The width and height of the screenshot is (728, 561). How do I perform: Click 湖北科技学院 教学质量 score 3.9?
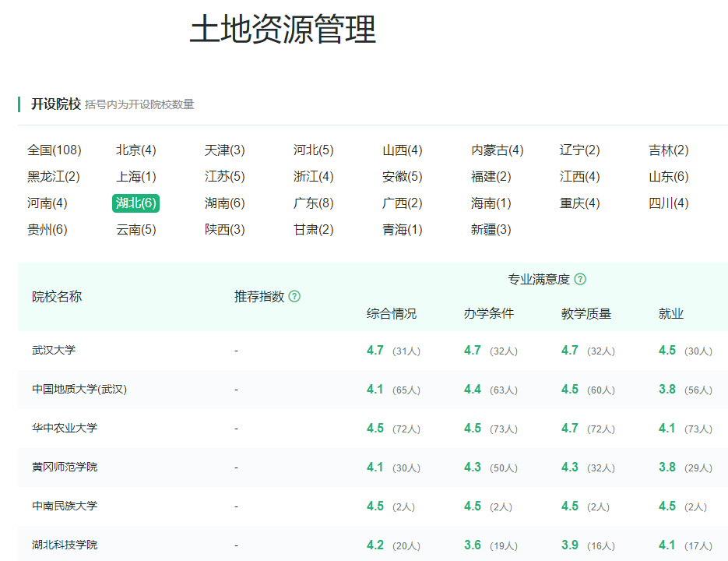[x=570, y=545]
